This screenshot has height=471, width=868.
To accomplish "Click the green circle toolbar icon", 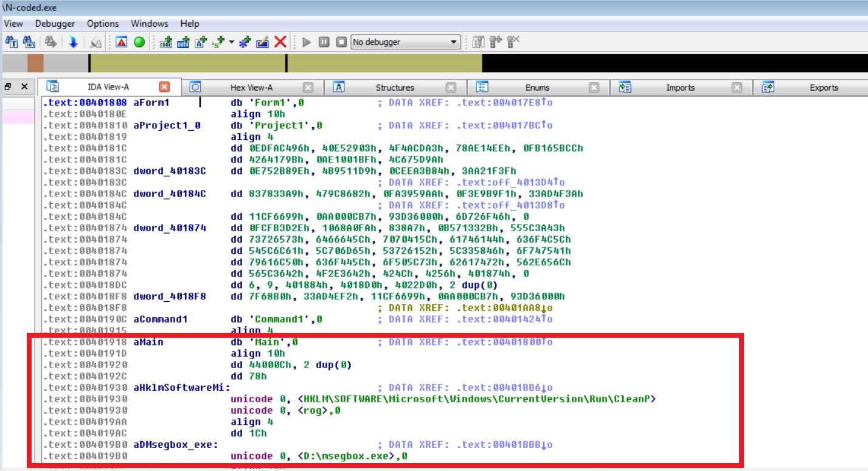I will pos(139,42).
